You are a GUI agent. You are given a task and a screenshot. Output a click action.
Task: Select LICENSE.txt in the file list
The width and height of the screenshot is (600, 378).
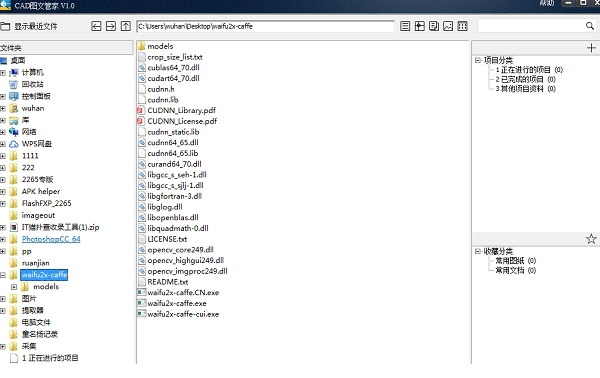click(x=167, y=239)
